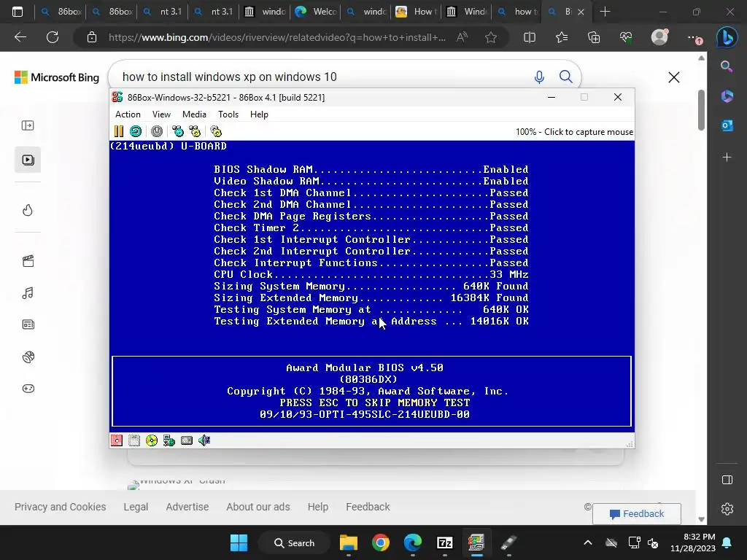The image size is (747, 560).
Task: Click the Bing page vertical scrollbar
Action: [x=701, y=110]
